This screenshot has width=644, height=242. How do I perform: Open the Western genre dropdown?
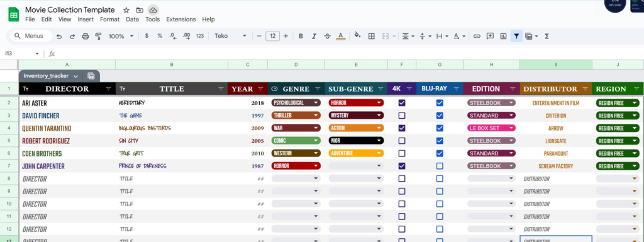(x=296, y=153)
